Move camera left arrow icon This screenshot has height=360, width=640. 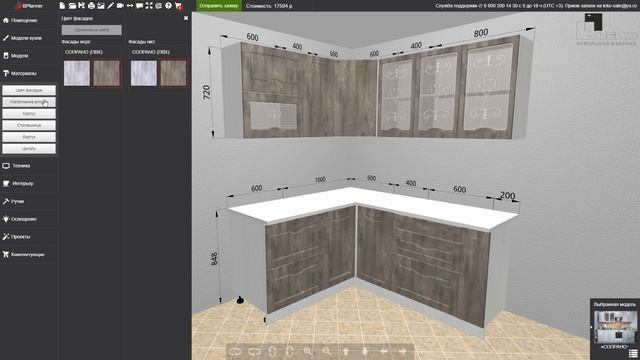tap(384, 351)
